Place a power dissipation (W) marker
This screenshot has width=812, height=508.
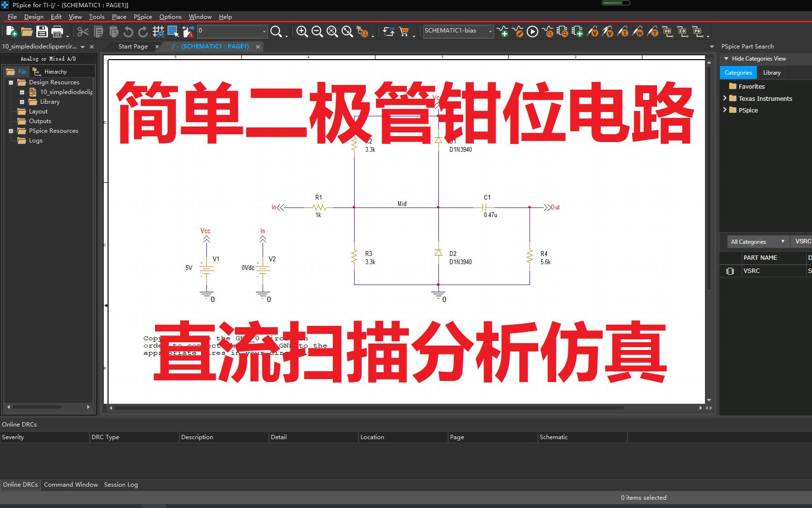639,32
